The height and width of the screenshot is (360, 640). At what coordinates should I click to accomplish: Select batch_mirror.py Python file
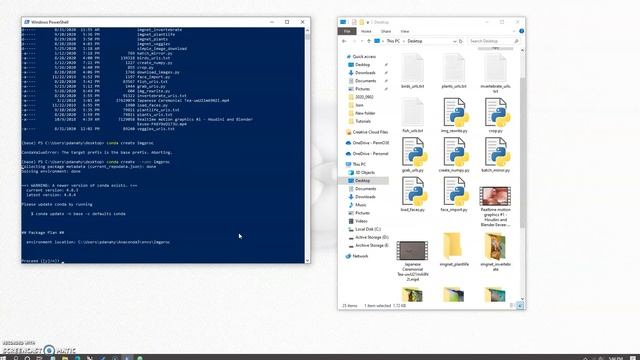pos(496,155)
